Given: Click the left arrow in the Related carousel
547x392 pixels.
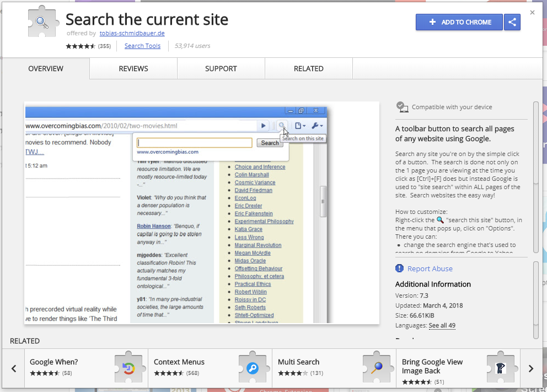Looking at the screenshot, I should [x=13, y=368].
